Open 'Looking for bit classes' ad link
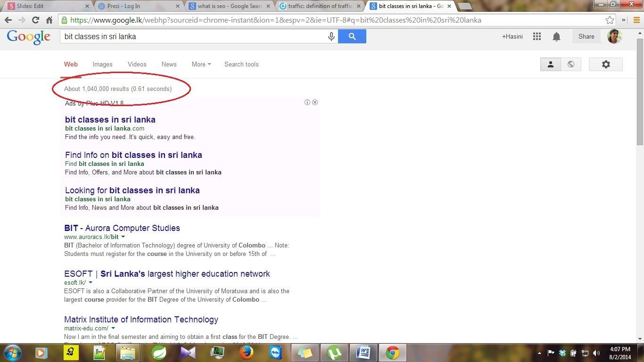This screenshot has height=362, width=644. tap(132, 190)
